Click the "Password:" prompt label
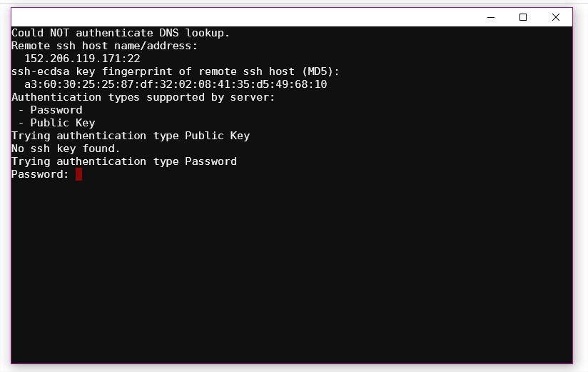Viewport: 588px width, 372px height. (40, 174)
